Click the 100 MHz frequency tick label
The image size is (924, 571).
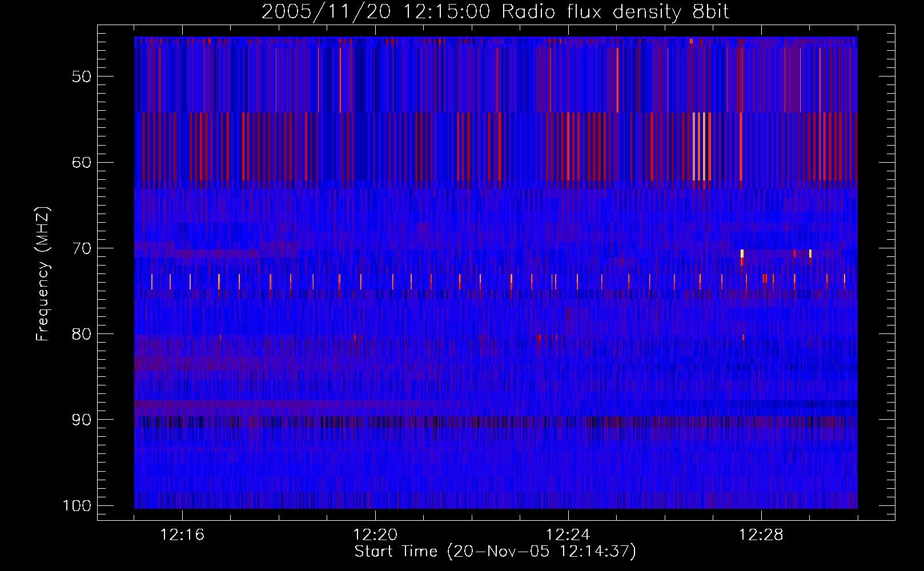coord(77,506)
